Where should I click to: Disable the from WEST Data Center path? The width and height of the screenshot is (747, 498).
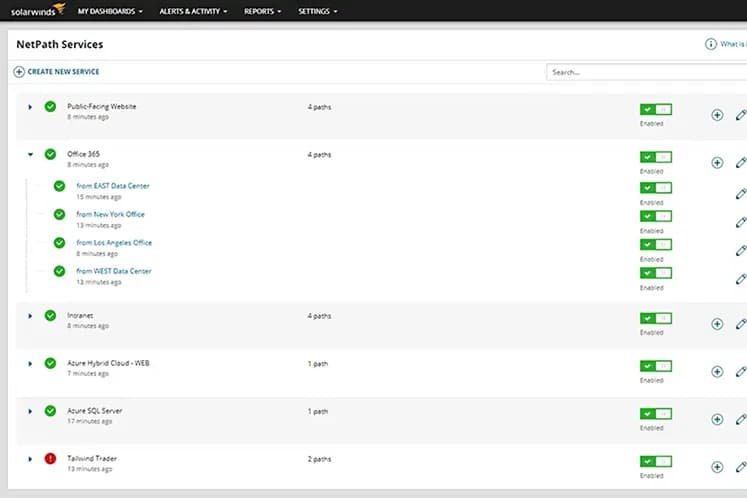tap(656, 273)
